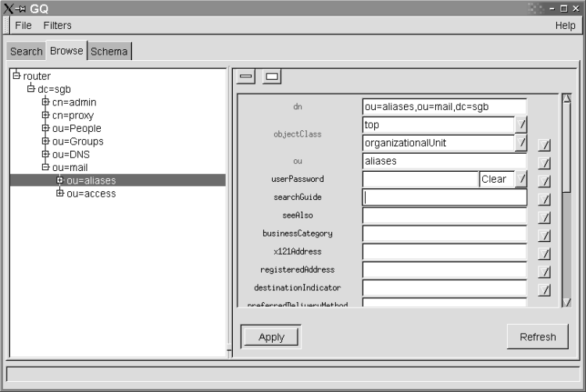Click the arrow button beside the businessCategory row
Image resolution: width=586 pixels, height=392 pixels.
(545, 236)
